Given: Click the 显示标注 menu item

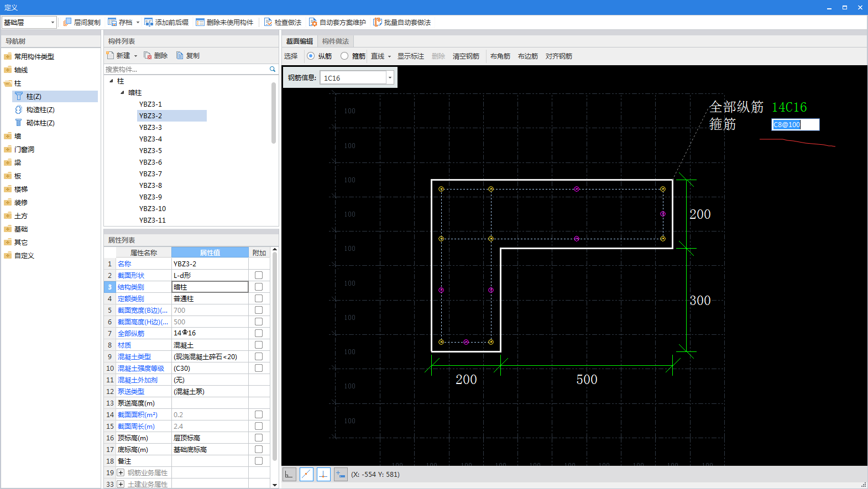Looking at the screenshot, I should (411, 56).
